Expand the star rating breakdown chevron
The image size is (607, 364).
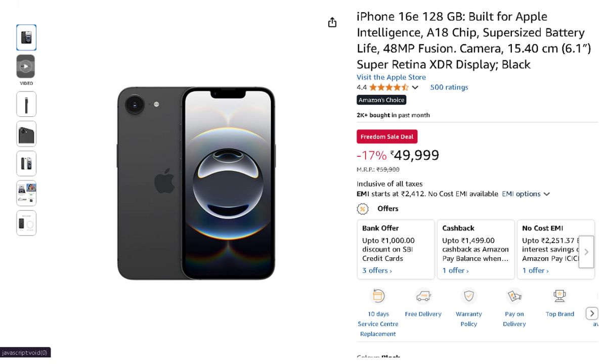pos(415,87)
